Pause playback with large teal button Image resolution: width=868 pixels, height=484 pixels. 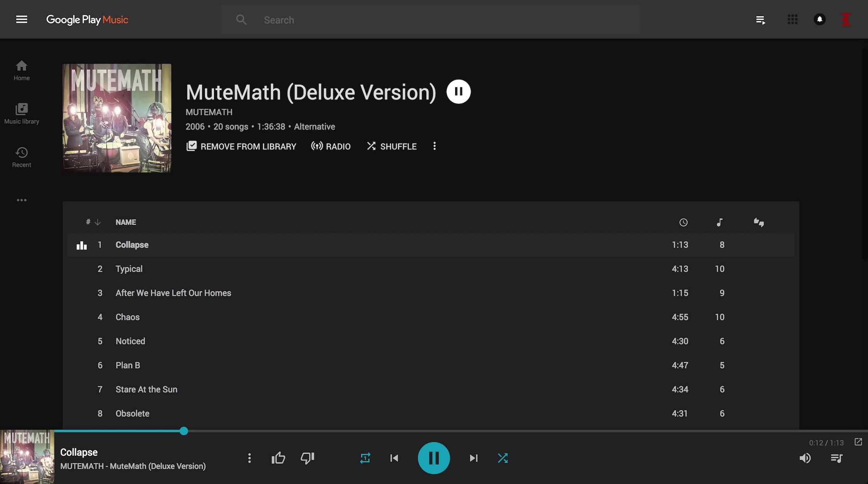pyautogui.click(x=434, y=458)
